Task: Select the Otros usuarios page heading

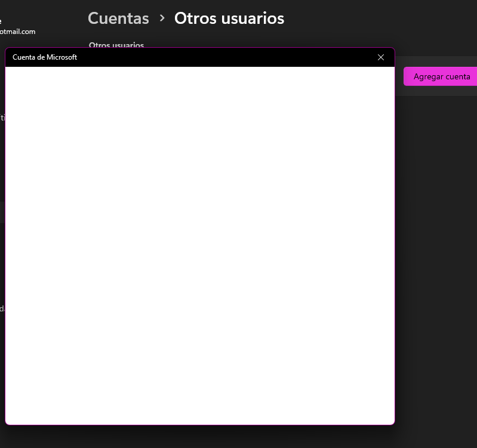Action: (x=229, y=18)
